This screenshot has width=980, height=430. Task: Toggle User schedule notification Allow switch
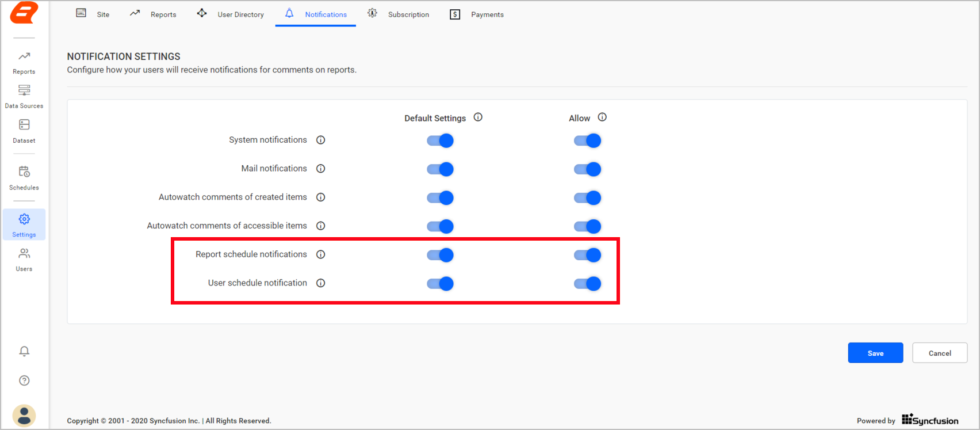[587, 284]
